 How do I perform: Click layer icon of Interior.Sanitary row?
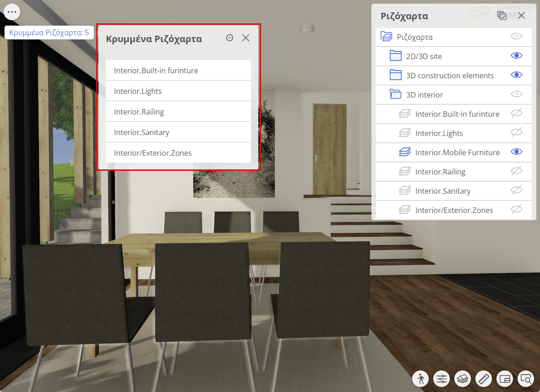404,191
